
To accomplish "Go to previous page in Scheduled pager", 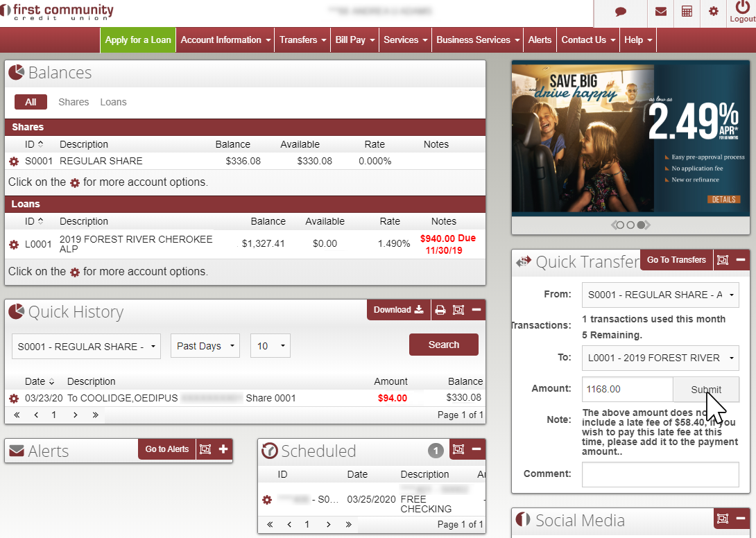I will [x=289, y=525].
